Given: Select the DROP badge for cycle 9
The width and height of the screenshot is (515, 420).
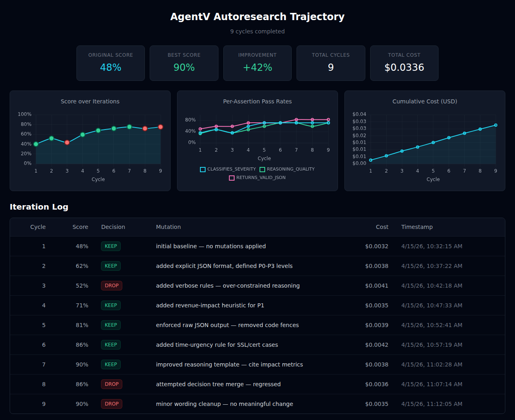Looking at the screenshot, I should coord(111,404).
